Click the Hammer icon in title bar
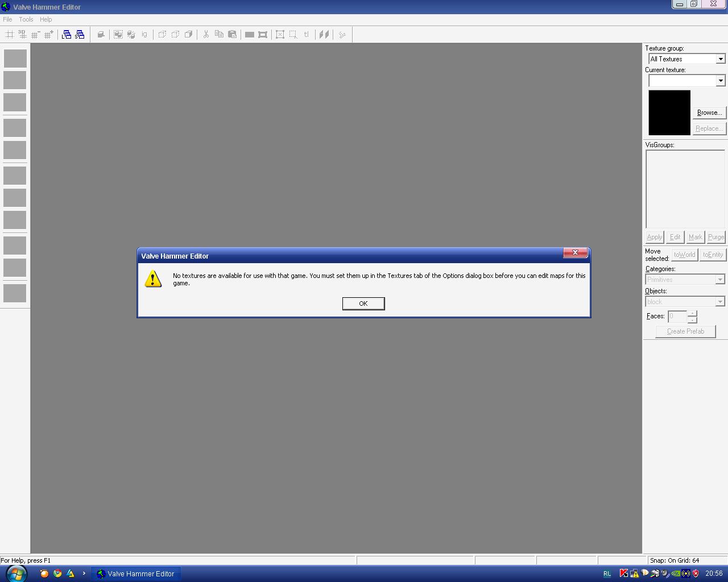This screenshot has width=728, height=582. coord(6,7)
